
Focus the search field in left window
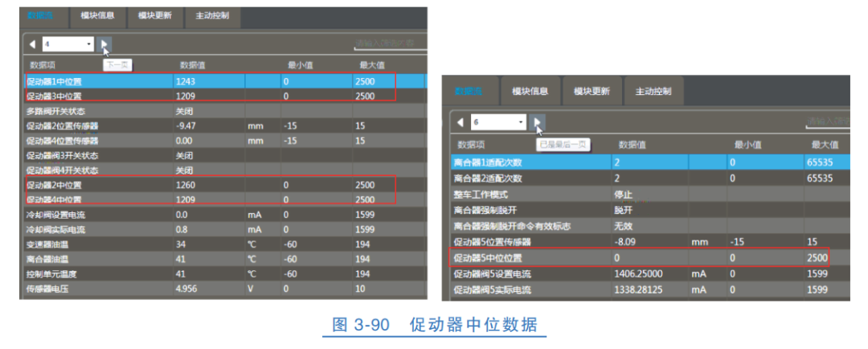point(391,43)
